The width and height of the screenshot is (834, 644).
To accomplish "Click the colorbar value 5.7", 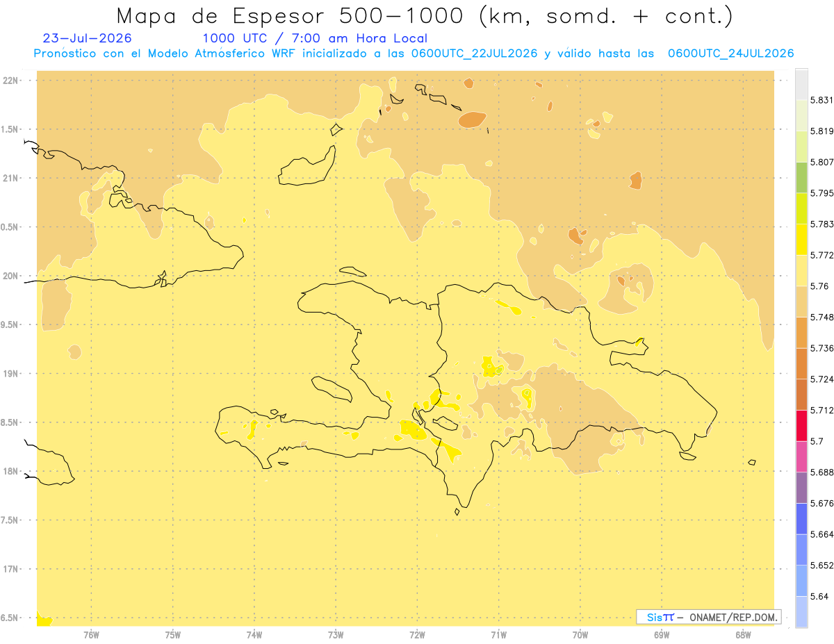I will coord(817,441).
